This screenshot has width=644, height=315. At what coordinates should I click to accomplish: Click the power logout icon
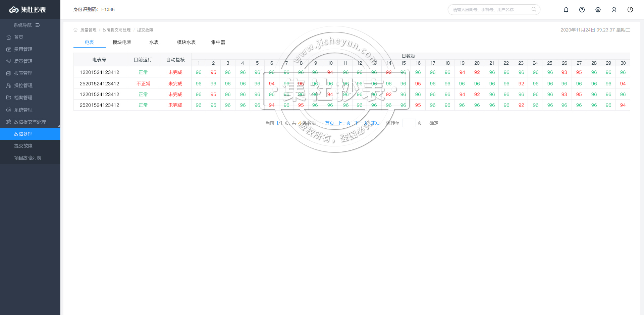click(630, 10)
